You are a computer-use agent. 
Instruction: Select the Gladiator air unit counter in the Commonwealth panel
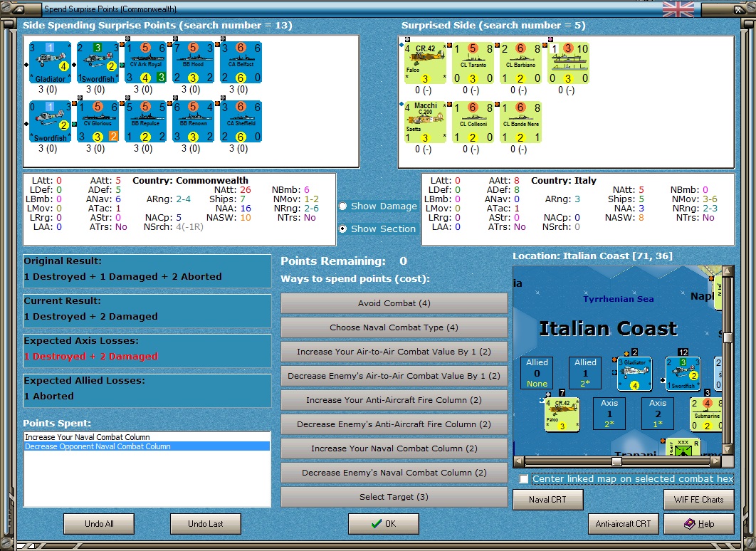(x=50, y=62)
